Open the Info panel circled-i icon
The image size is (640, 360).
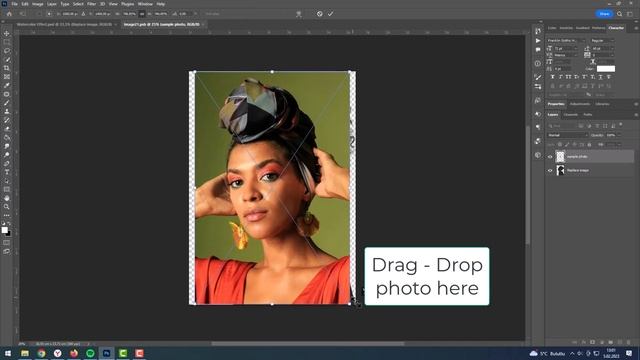pyautogui.click(x=538, y=64)
